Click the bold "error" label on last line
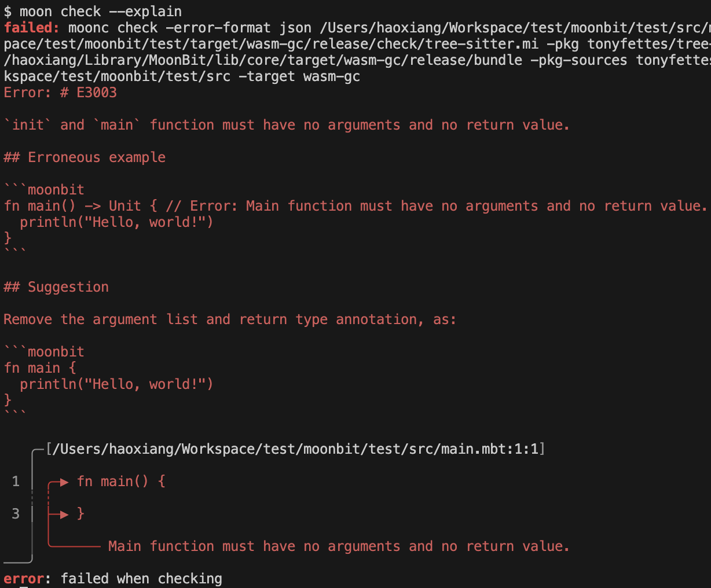Viewport: 711px width, 588px height. 23,579
